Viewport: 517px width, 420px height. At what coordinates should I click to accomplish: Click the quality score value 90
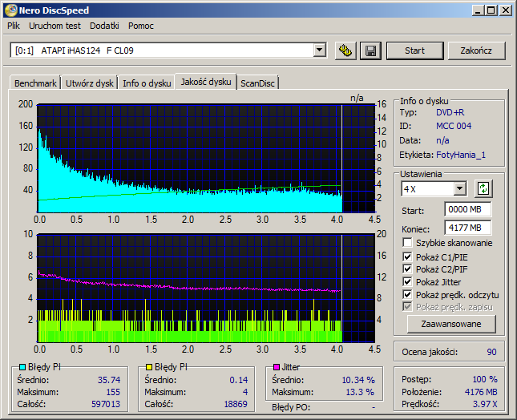491,352
